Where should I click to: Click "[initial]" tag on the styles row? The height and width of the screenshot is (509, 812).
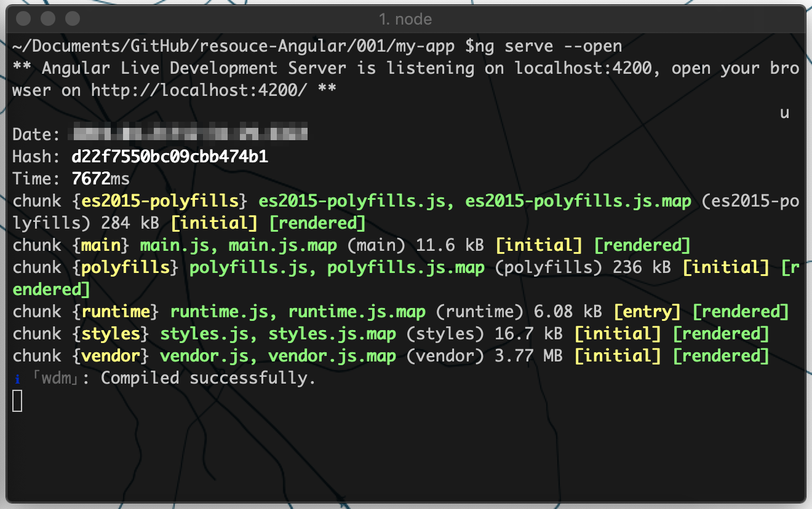point(618,334)
